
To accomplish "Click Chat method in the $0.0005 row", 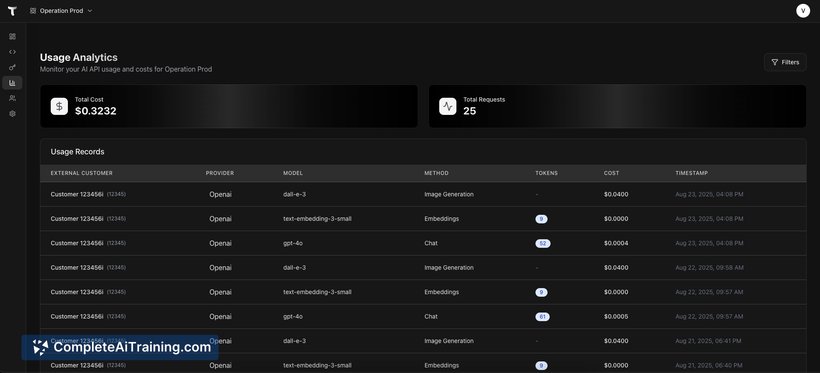I will coord(431,317).
